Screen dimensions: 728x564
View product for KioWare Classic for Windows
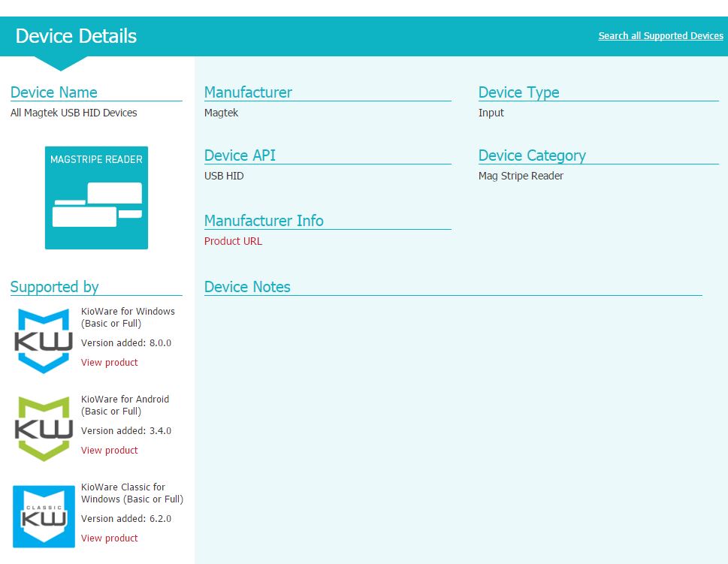pyautogui.click(x=110, y=538)
